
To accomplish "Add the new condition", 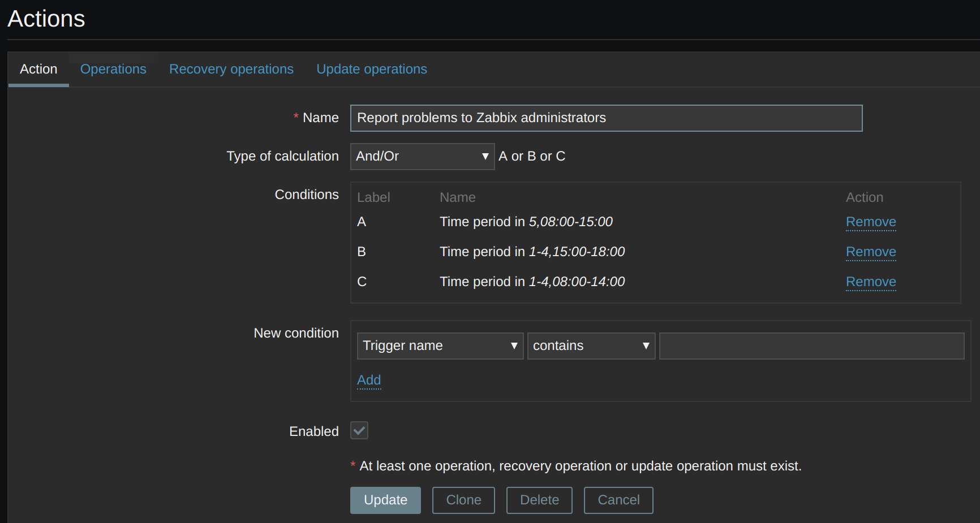I will coord(369,380).
